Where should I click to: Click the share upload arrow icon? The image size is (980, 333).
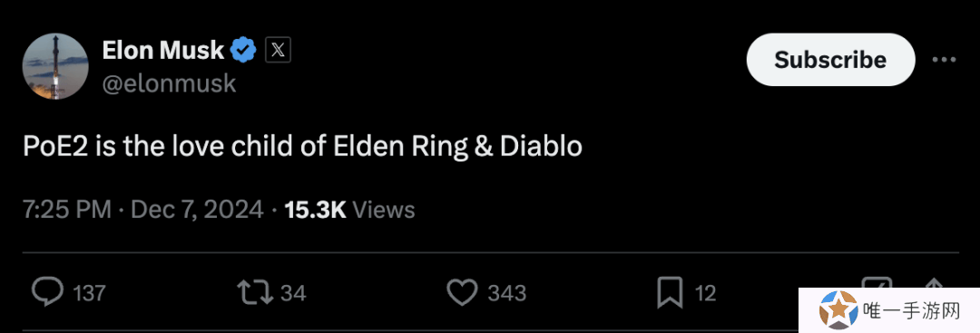tap(933, 284)
